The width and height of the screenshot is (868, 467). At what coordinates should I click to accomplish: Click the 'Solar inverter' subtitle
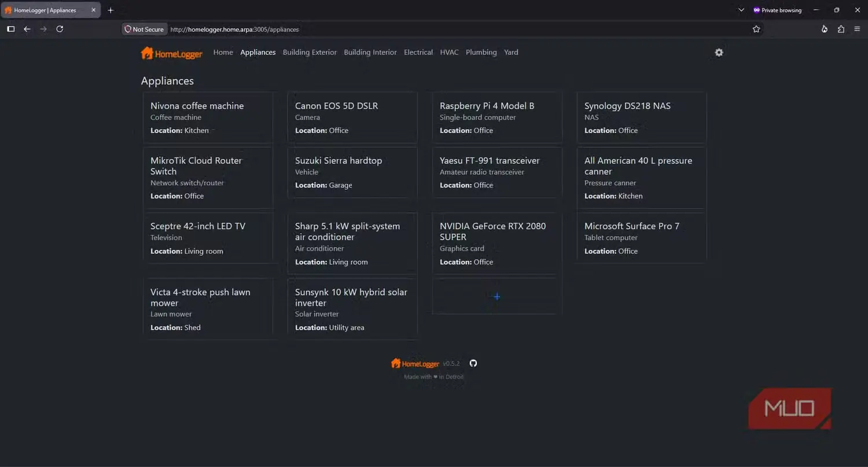pyautogui.click(x=317, y=314)
